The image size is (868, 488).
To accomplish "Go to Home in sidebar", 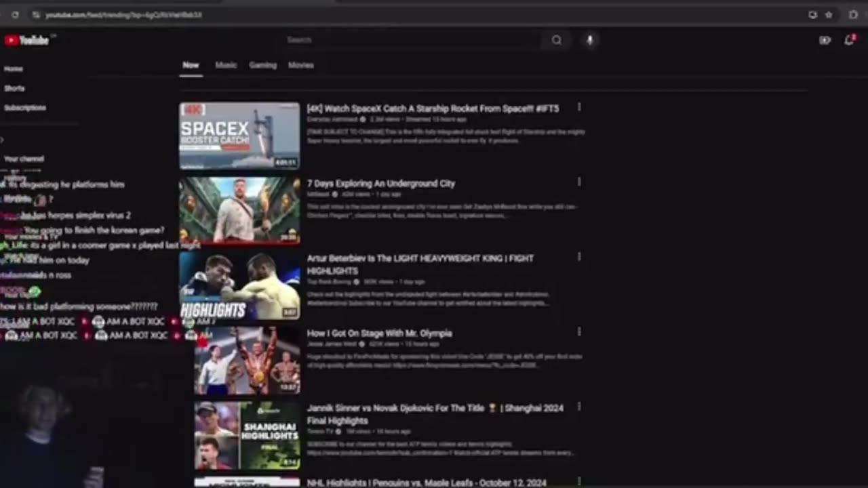I will click(x=14, y=68).
